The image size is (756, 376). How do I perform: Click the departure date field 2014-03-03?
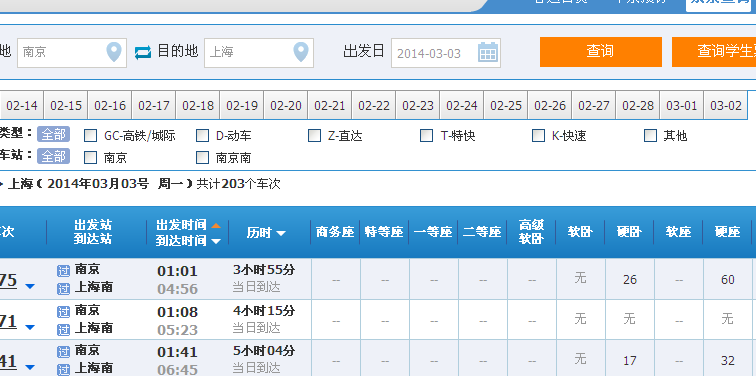pyautogui.click(x=446, y=53)
